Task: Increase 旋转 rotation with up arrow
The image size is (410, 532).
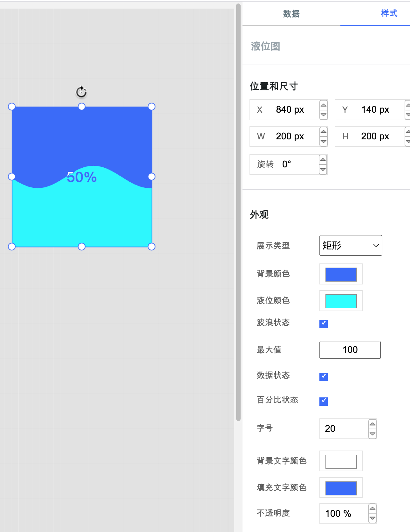Action: [323, 160]
